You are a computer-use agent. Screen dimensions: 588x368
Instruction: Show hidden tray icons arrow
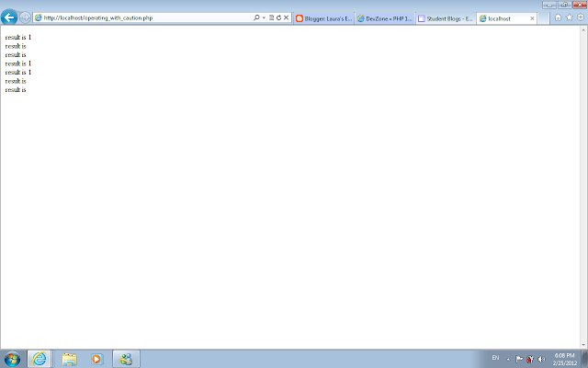point(508,360)
